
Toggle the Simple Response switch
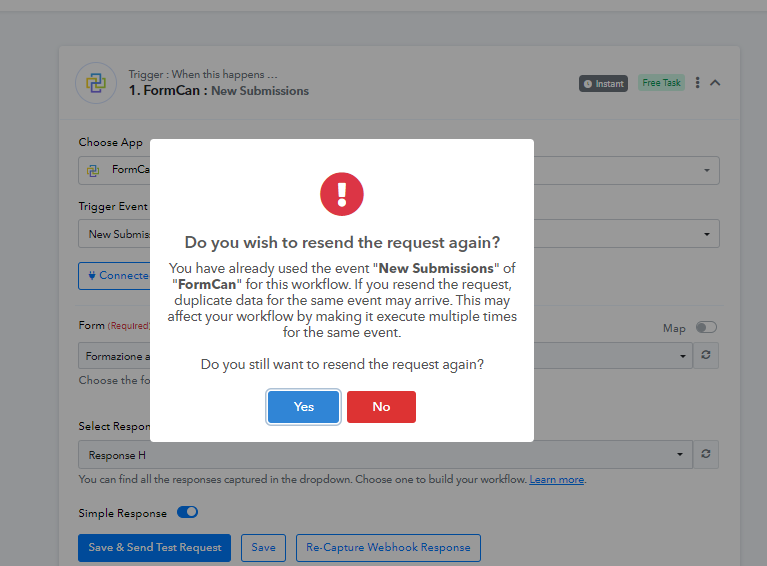[187, 512]
